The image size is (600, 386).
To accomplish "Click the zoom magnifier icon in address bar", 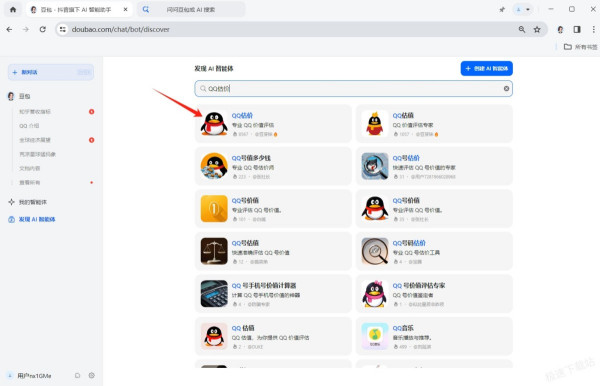I will coord(522,29).
